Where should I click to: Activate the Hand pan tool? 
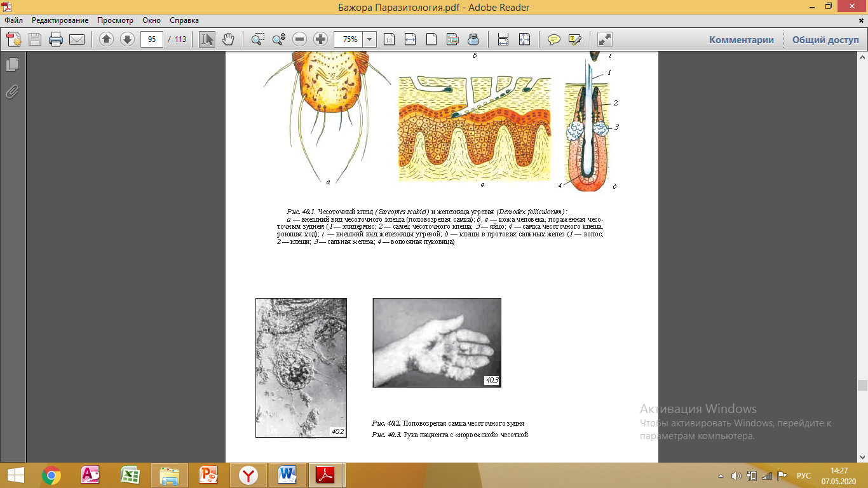click(227, 39)
